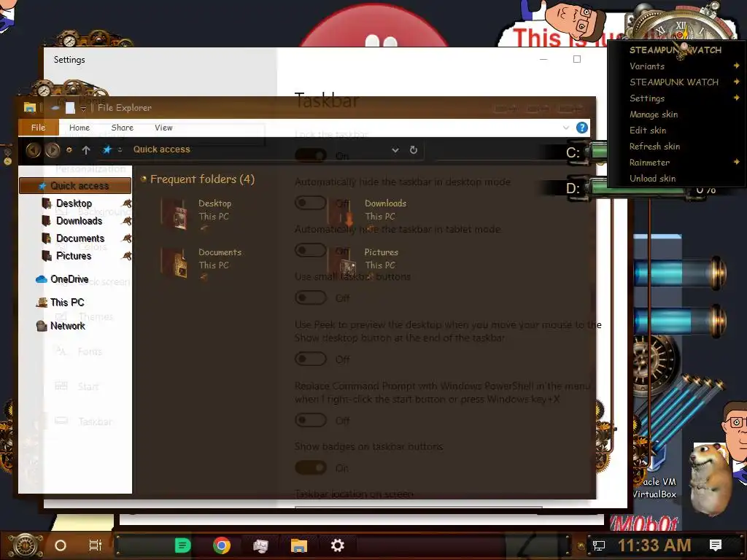This screenshot has height=560, width=747.
Task: Expand the Rainmeter submenu arrow
Action: point(737,162)
